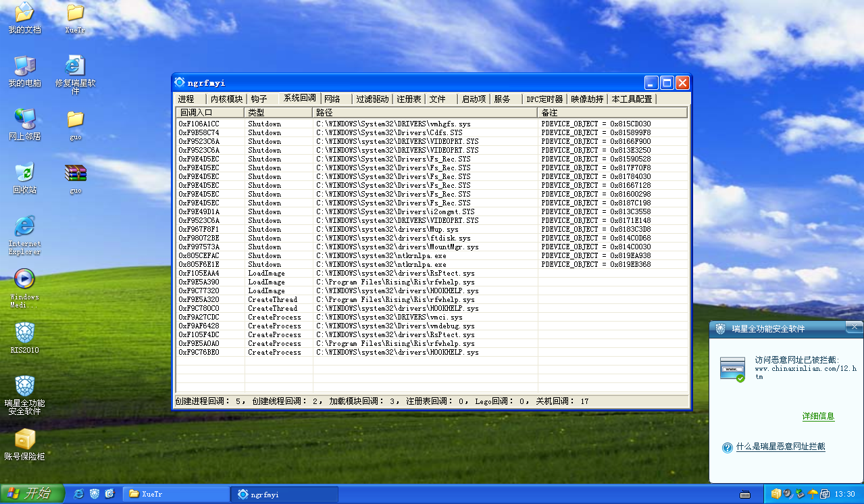Sort by the 类型 column header
This screenshot has width=864, height=504.
pos(279,112)
